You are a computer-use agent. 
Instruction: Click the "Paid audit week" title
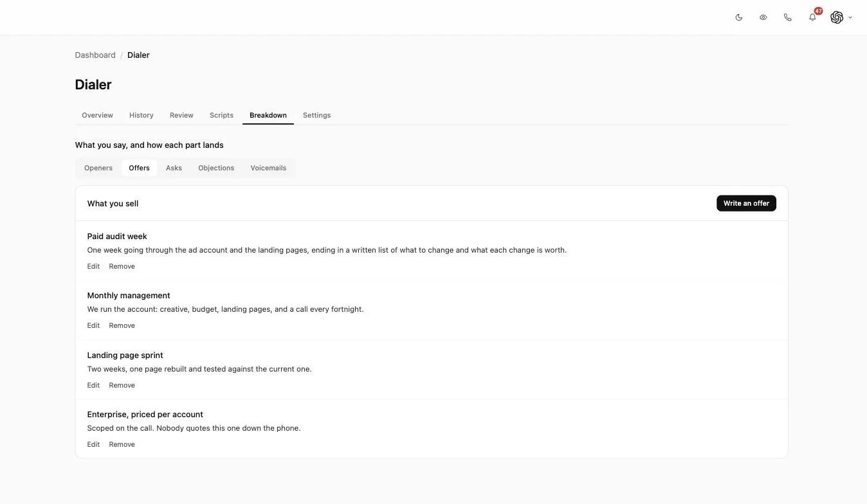(x=117, y=237)
